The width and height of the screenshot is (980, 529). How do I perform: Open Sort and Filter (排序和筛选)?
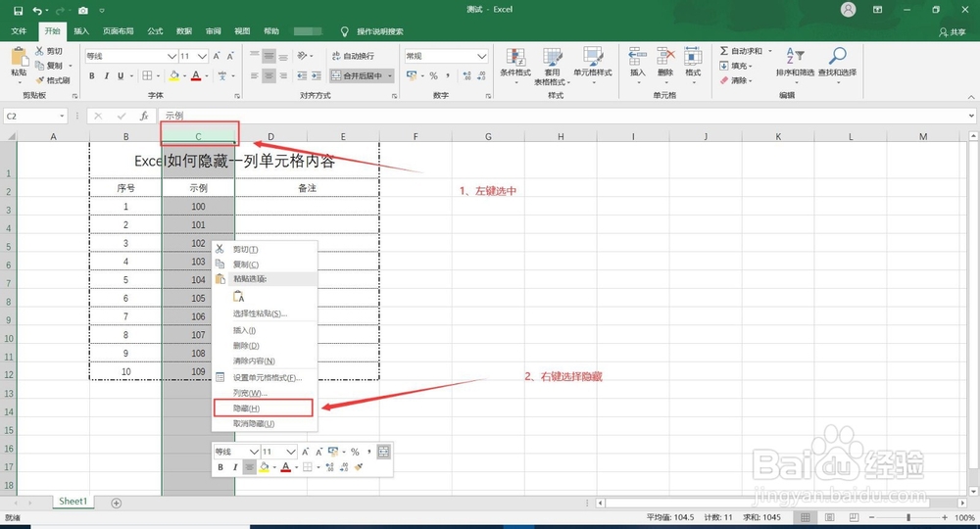(x=795, y=63)
